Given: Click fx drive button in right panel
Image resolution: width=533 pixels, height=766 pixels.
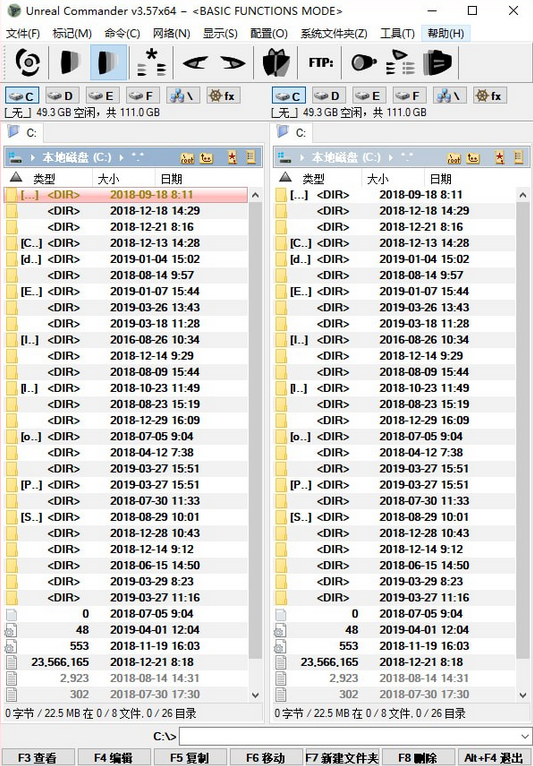Looking at the screenshot, I should pos(490,96).
